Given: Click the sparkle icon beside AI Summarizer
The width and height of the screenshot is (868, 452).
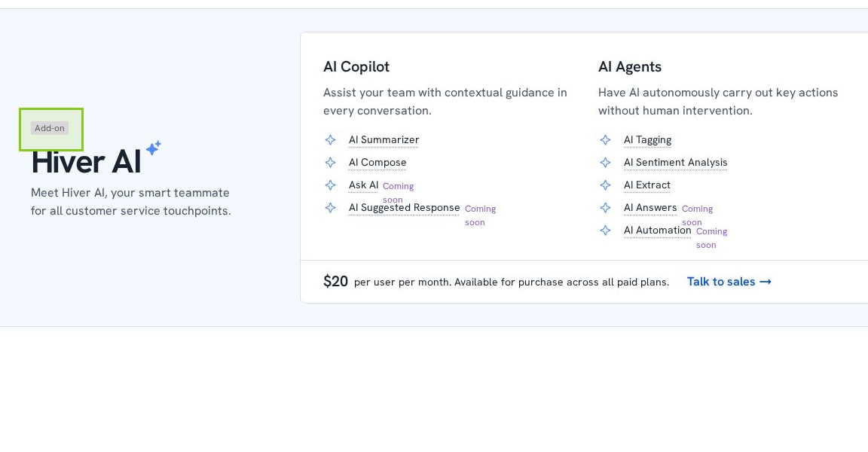Looking at the screenshot, I should (330, 140).
